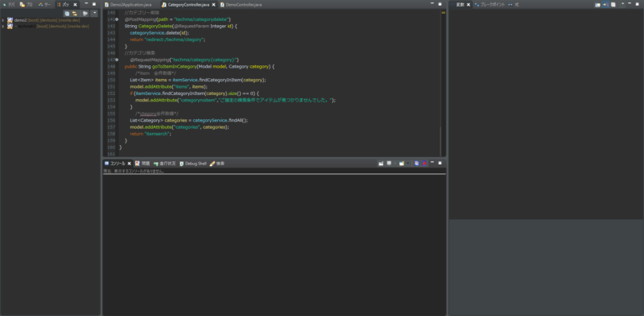Click the warning marker in editor overview ruler

444,13
